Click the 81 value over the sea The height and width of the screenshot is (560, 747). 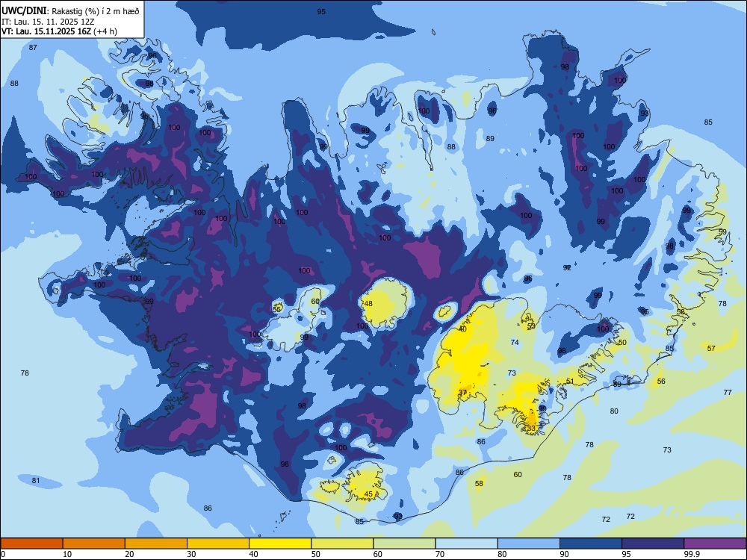pos(36,480)
